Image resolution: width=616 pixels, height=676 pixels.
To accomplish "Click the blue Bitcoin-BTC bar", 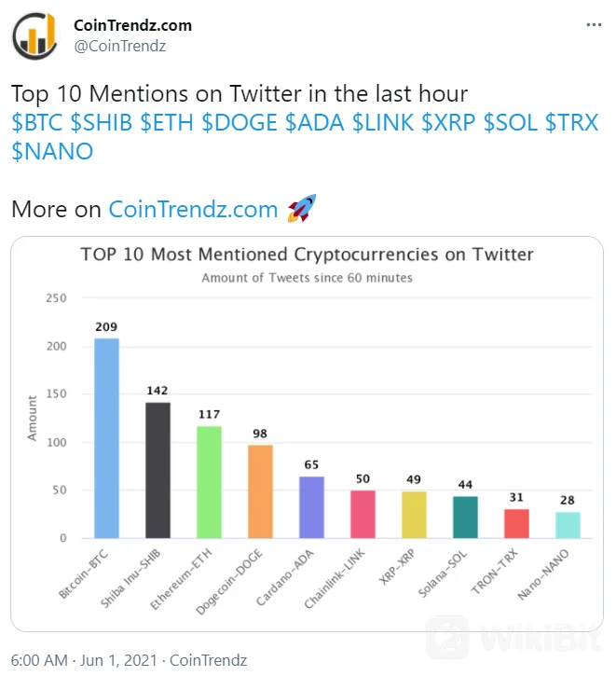I will [107, 438].
